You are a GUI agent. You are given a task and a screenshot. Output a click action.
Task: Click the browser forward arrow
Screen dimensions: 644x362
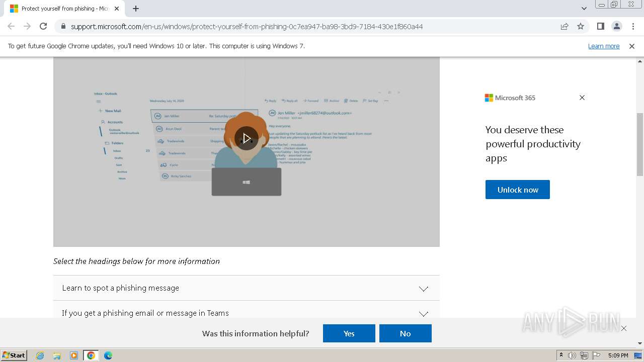coord(27,26)
